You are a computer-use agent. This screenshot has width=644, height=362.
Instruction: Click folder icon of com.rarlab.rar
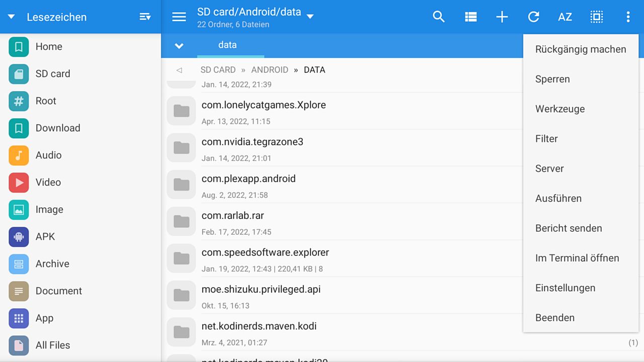pyautogui.click(x=181, y=221)
